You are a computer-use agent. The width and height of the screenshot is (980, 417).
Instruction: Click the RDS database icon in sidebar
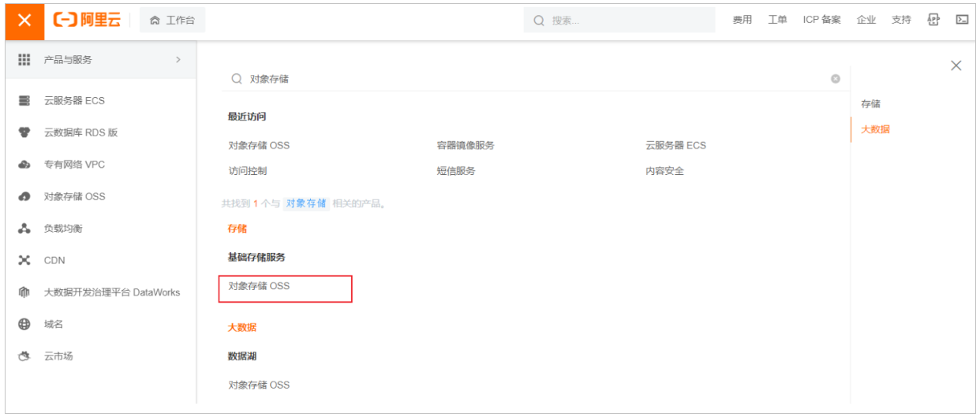(x=24, y=132)
